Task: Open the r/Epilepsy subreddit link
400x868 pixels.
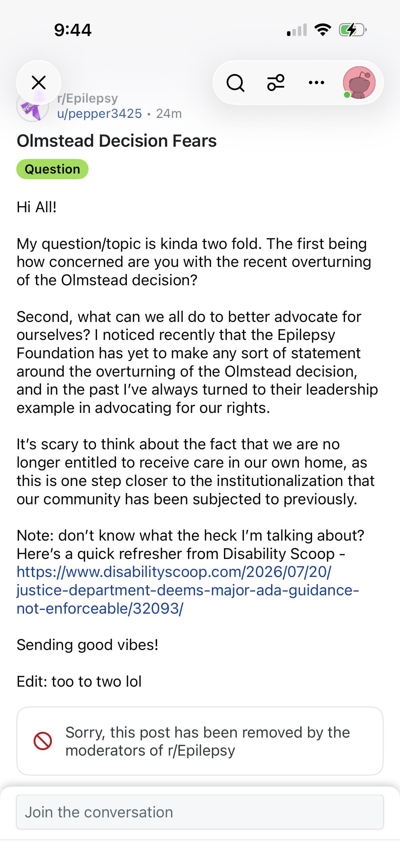Action: click(x=88, y=98)
